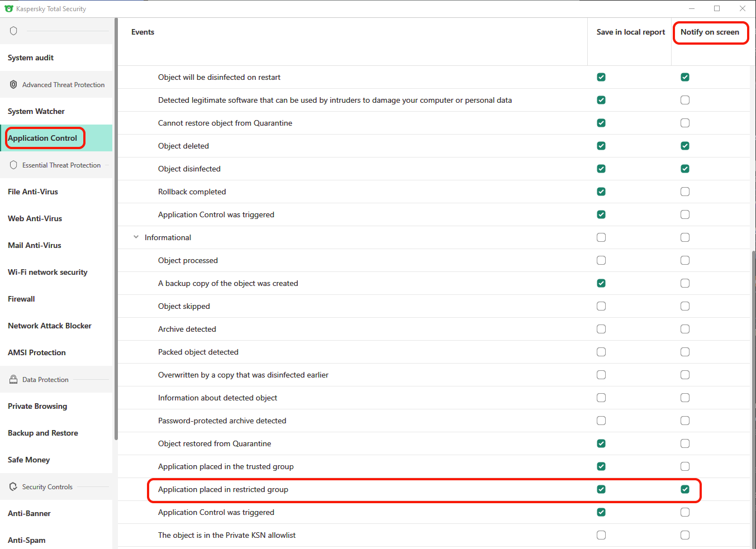Maximize the Kaspersky window
This screenshot has height=549, width=756.
pyautogui.click(x=717, y=8)
